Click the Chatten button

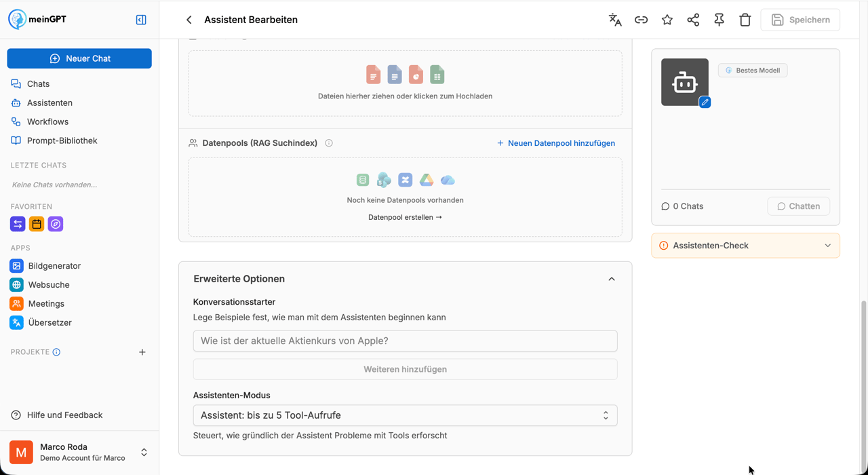pyautogui.click(x=798, y=206)
